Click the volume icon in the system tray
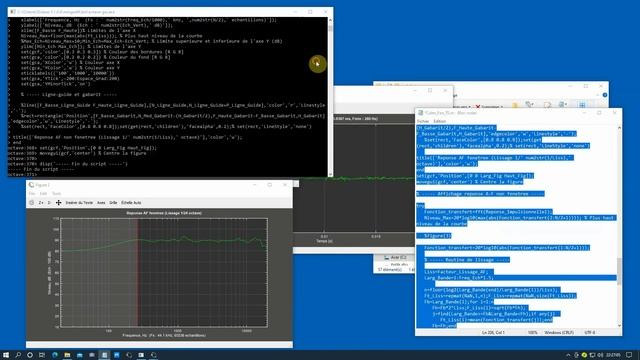The height and width of the screenshot is (360, 640). [600, 355]
